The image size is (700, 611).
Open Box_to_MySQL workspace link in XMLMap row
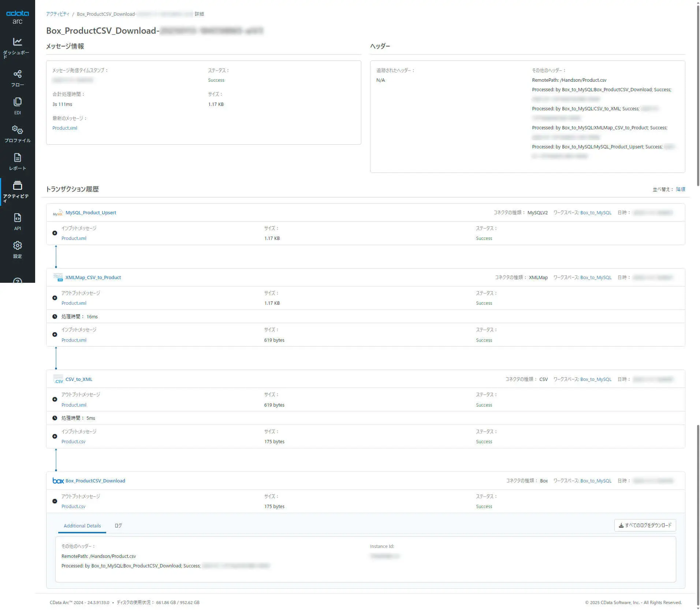(x=596, y=278)
